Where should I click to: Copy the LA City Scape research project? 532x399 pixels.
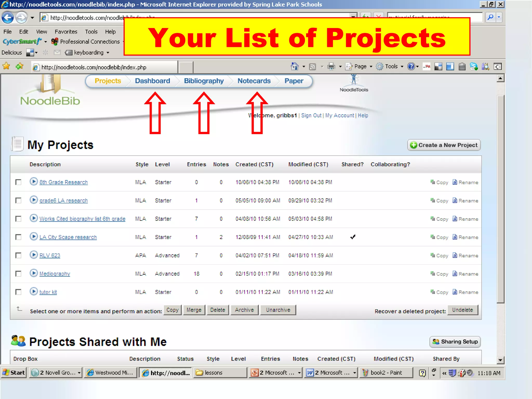pos(439,237)
